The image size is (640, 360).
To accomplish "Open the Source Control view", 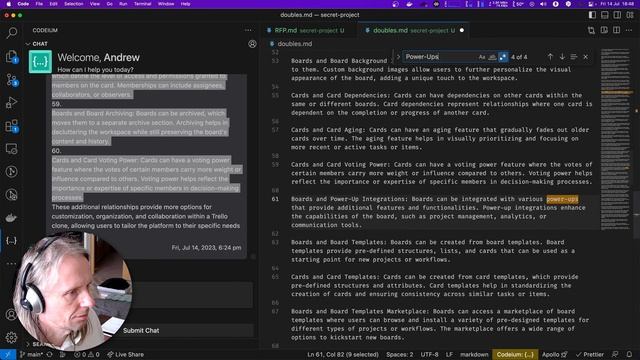I will [11, 80].
